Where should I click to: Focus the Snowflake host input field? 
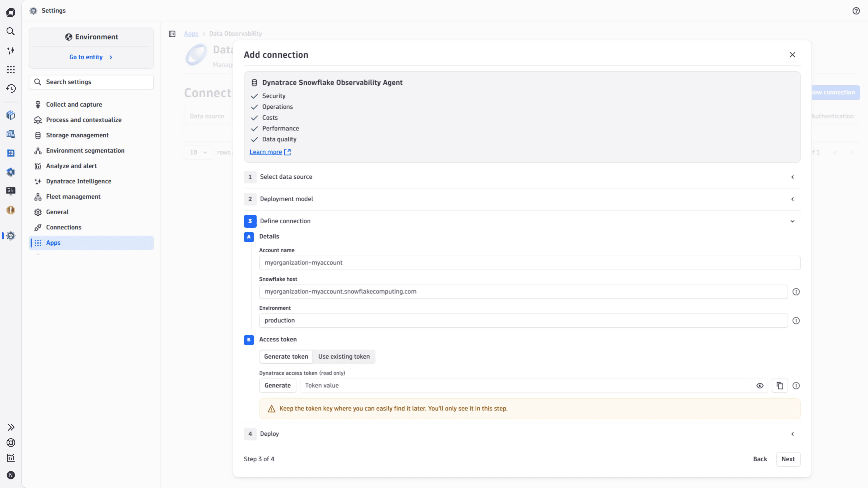coord(523,292)
